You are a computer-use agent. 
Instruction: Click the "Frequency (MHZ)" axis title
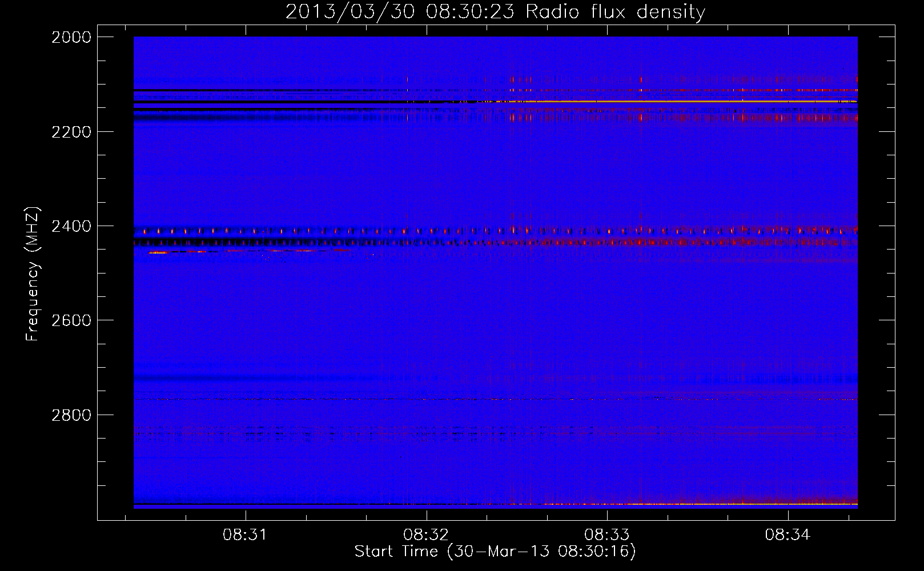point(33,274)
